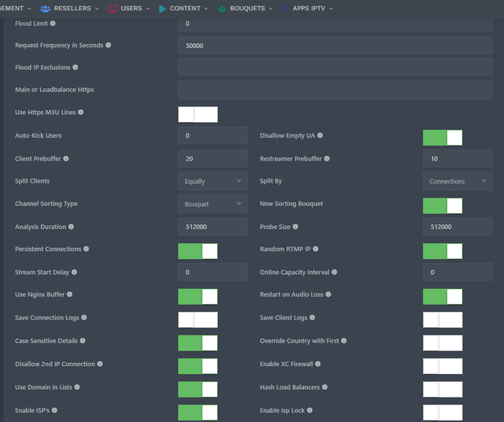This screenshot has height=422, width=504.
Task: Click Request Frequency field showing 50000
Action: [x=335, y=46]
